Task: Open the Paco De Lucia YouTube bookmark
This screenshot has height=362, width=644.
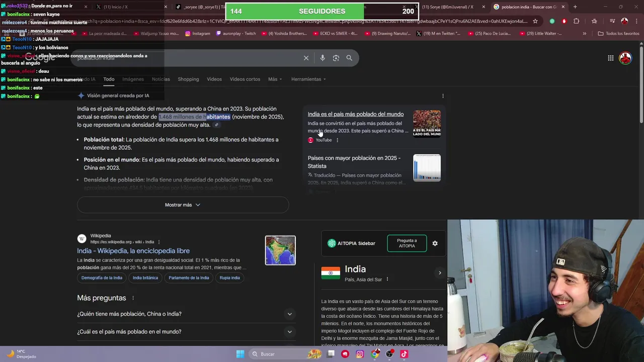Action: coord(489,34)
